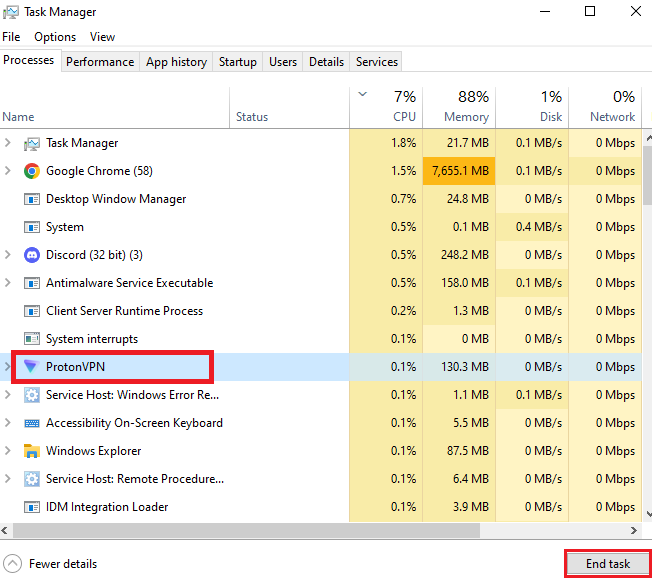
Task: Select the Desktop Window Manager row
Action: [x=116, y=199]
